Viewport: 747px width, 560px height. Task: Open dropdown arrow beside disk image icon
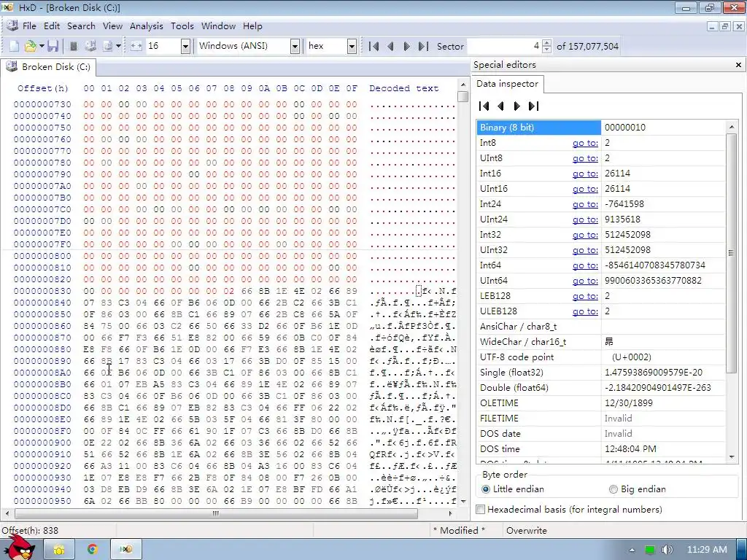click(119, 46)
